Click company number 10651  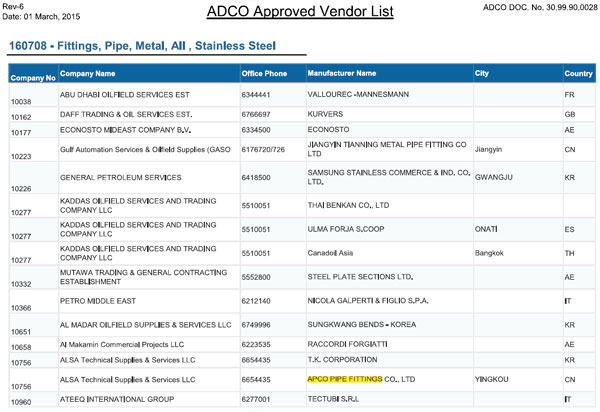coord(21,332)
